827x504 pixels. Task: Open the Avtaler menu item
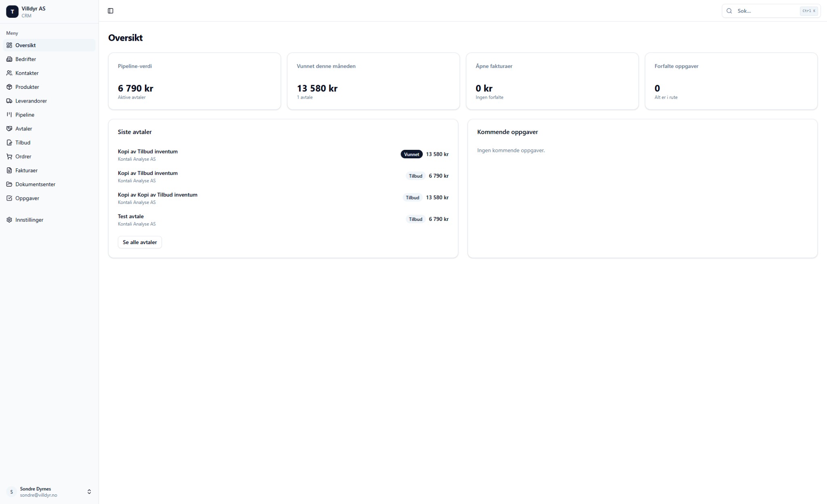coord(23,128)
